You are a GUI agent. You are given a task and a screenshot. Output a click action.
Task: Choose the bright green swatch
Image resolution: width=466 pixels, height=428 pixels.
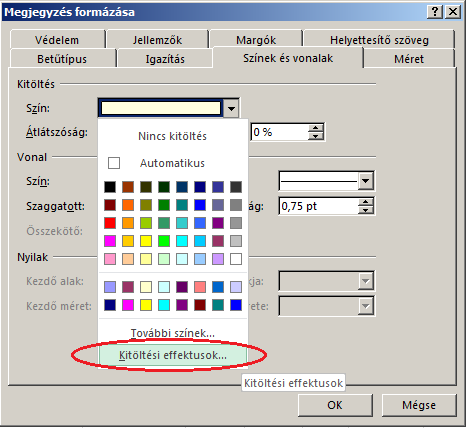click(x=164, y=241)
